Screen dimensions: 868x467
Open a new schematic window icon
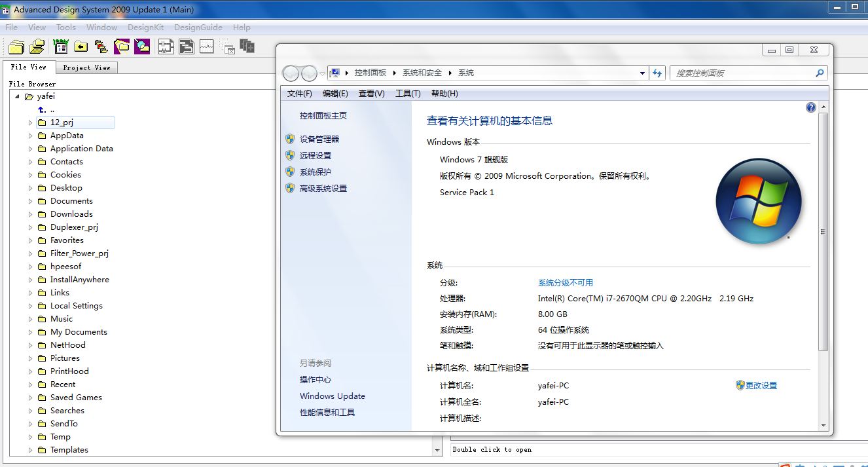166,47
